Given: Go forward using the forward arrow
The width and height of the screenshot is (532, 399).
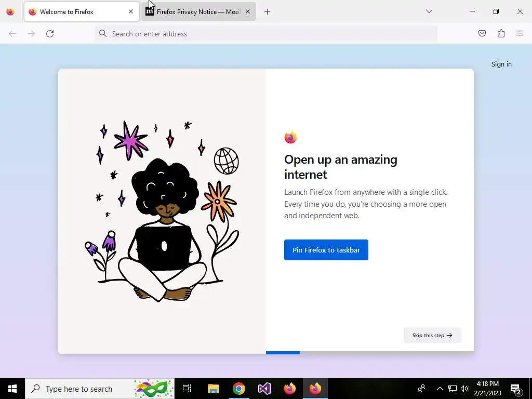Looking at the screenshot, I should pos(31,34).
